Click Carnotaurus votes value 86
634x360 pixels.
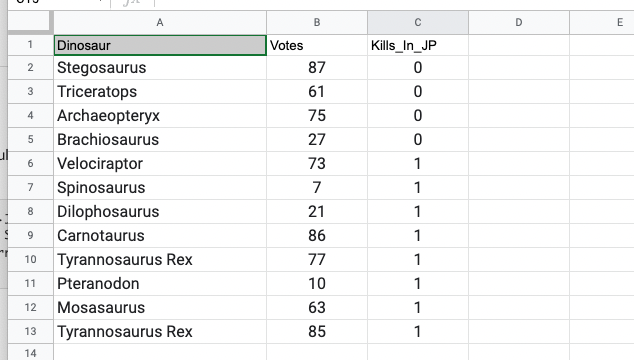[x=317, y=235]
